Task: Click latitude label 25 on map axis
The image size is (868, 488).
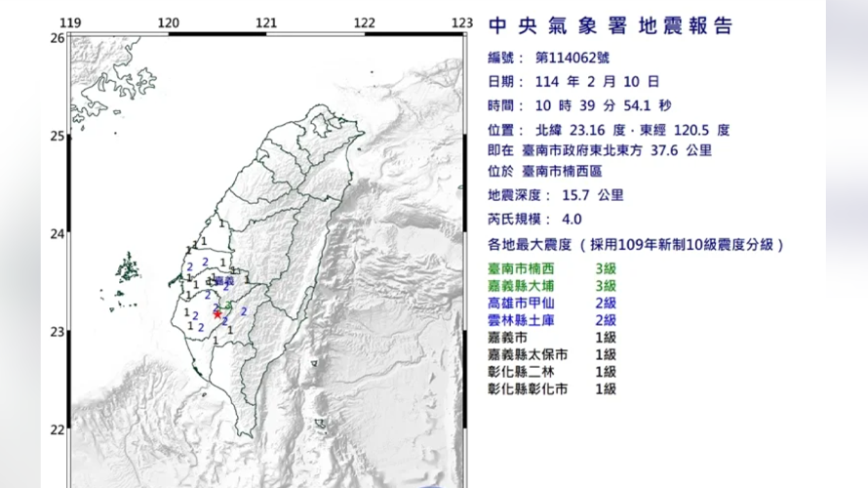Action: tap(58, 137)
